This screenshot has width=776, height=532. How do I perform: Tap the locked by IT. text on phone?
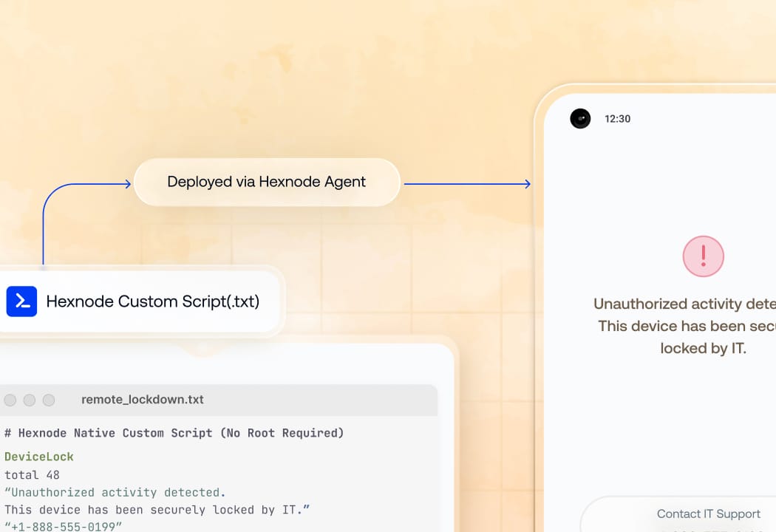[x=704, y=348]
